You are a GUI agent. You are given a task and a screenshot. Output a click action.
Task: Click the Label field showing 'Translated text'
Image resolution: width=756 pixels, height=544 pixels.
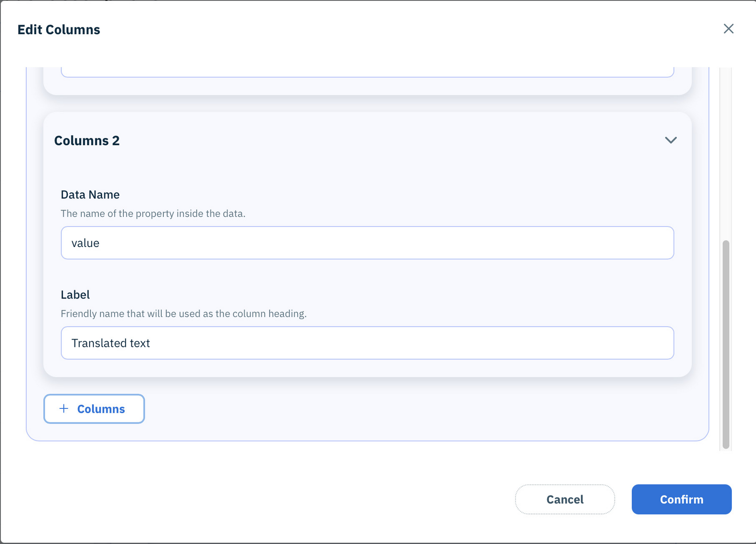[367, 343]
